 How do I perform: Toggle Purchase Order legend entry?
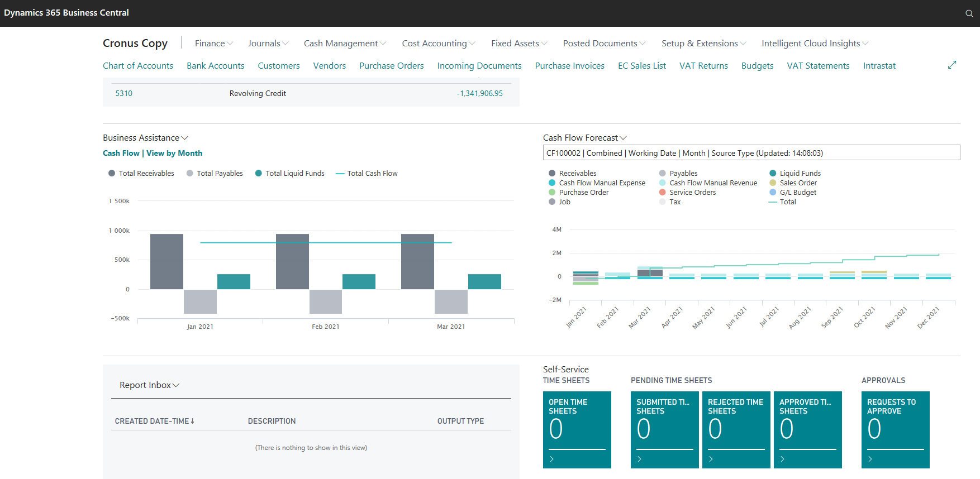pyautogui.click(x=579, y=193)
